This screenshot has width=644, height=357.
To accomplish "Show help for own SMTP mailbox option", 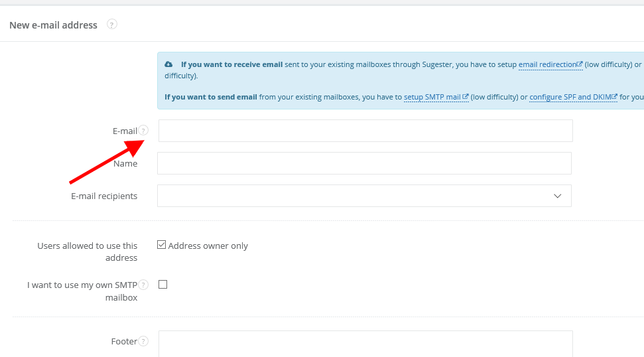I will tap(143, 285).
